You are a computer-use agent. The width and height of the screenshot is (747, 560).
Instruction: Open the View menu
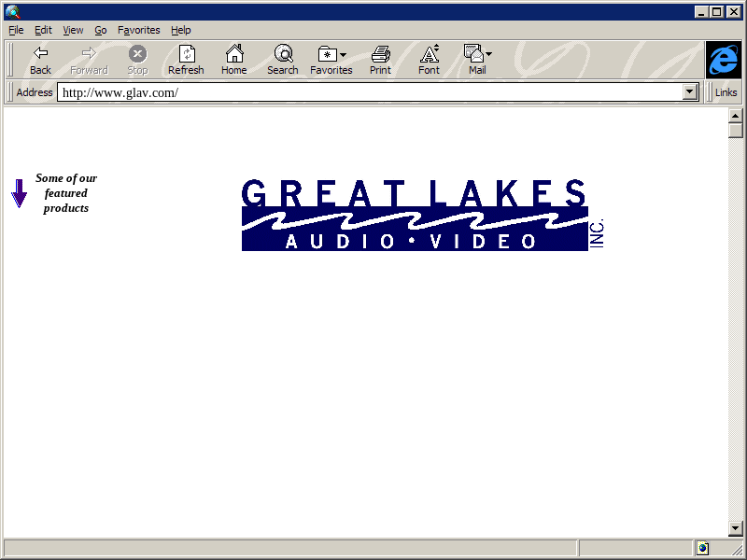pos(73,30)
